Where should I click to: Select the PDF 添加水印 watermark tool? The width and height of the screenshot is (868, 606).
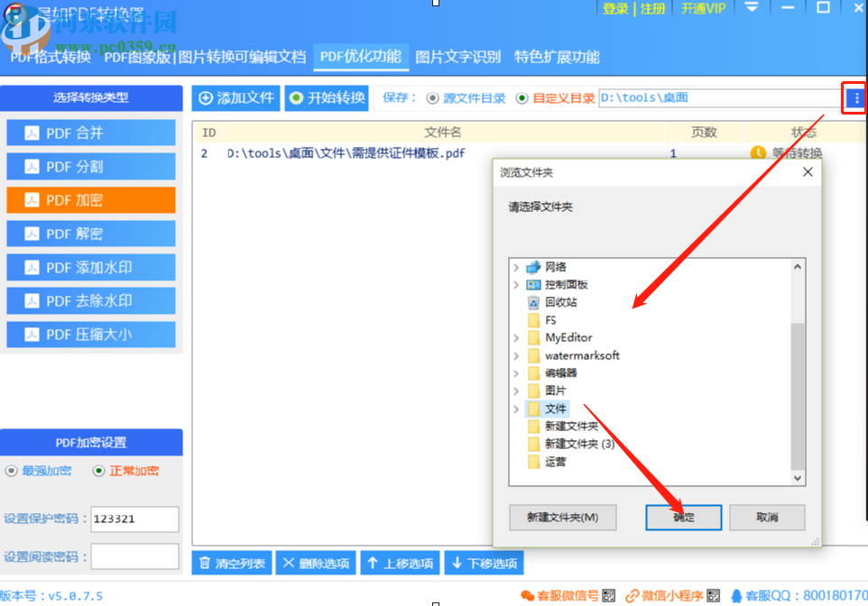click(90, 267)
